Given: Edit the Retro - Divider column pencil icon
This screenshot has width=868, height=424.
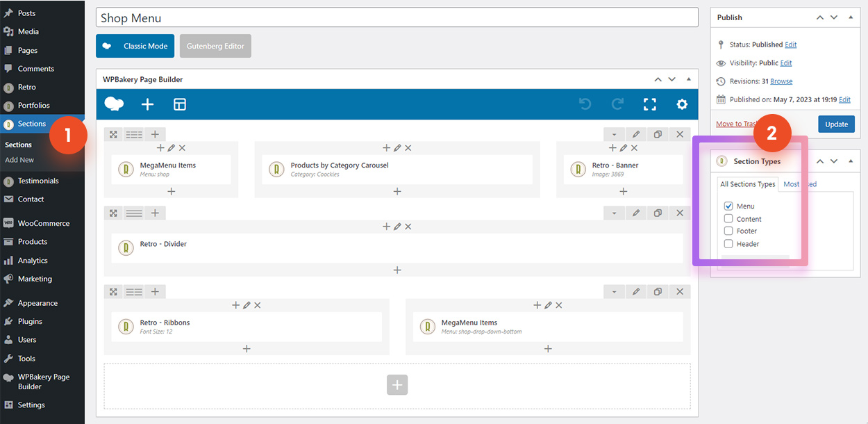Looking at the screenshot, I should [x=397, y=227].
